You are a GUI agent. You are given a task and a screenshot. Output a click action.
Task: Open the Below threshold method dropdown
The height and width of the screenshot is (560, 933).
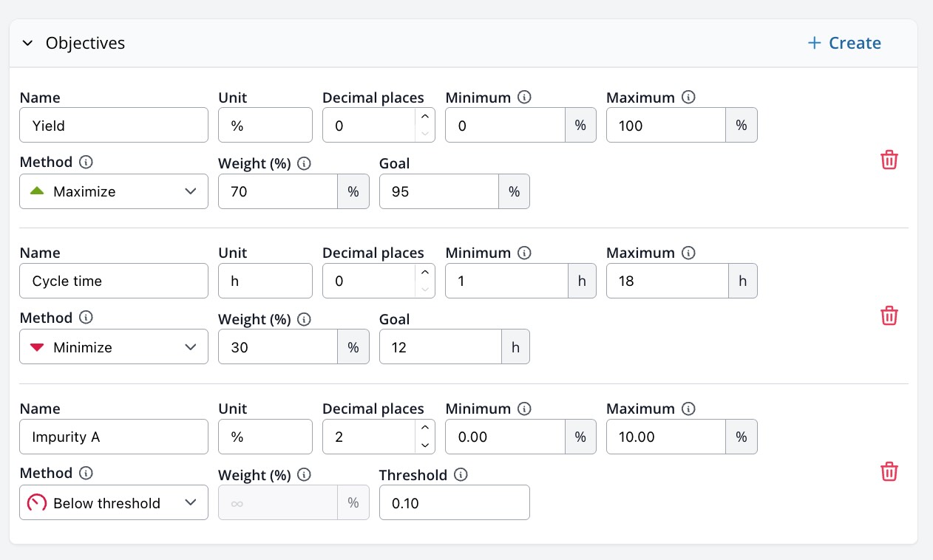pyautogui.click(x=114, y=503)
